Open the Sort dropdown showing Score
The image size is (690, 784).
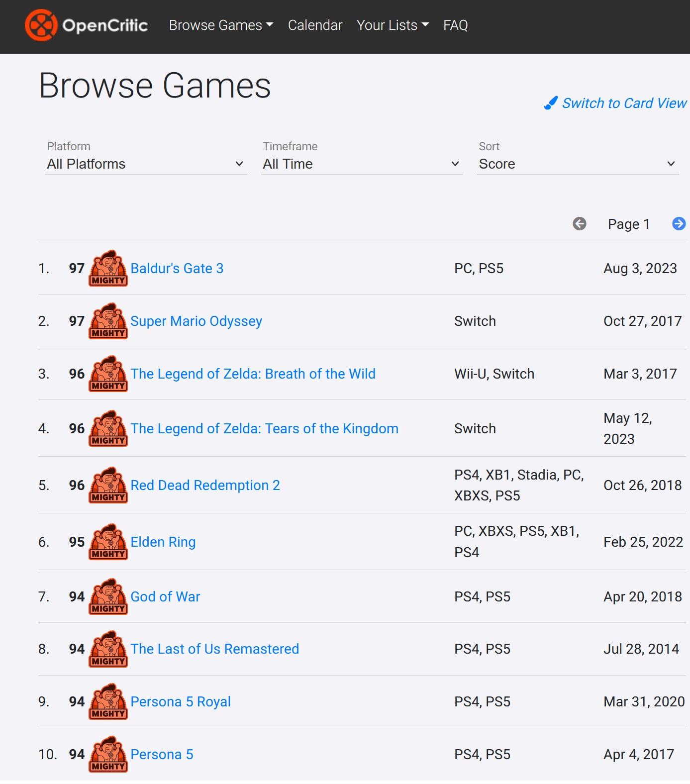578,164
